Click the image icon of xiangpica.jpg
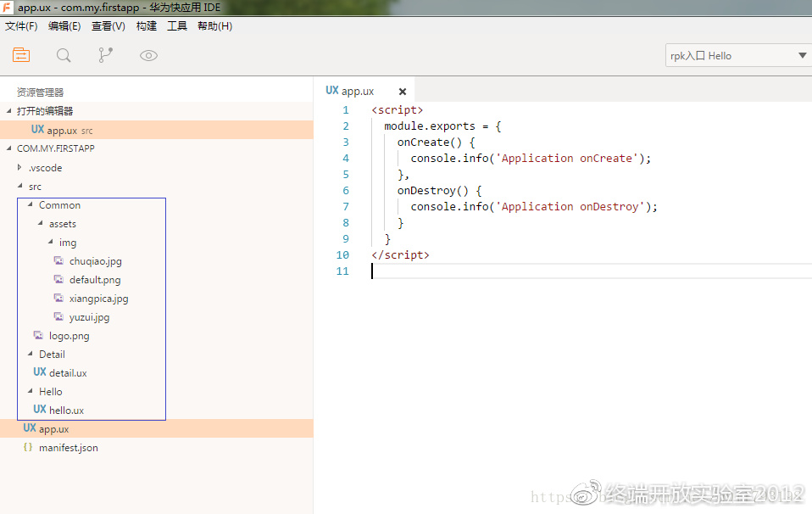 (x=59, y=298)
